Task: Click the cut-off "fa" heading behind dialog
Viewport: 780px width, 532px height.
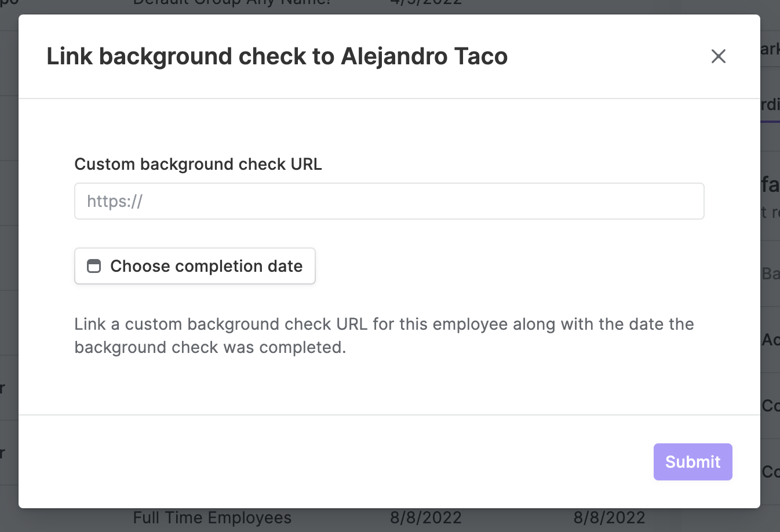Action: coord(770,185)
